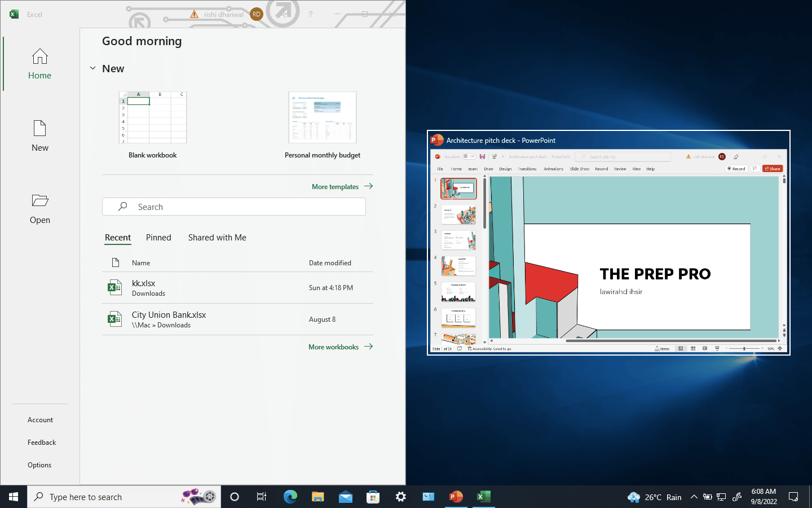Toggle AutoSave switch in PowerPoint

pyautogui.click(x=469, y=156)
